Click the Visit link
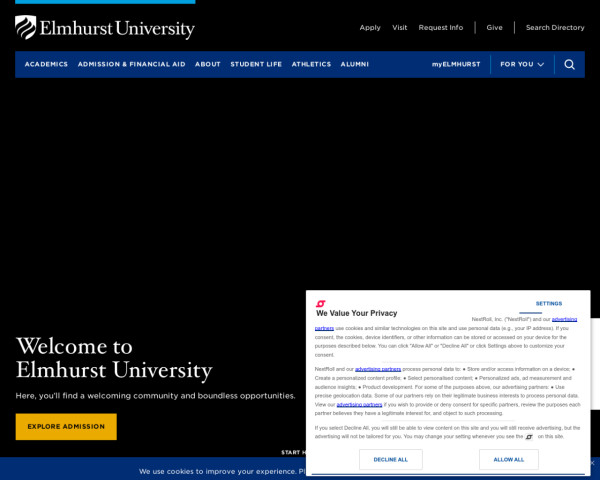The image size is (600, 480). click(x=399, y=28)
